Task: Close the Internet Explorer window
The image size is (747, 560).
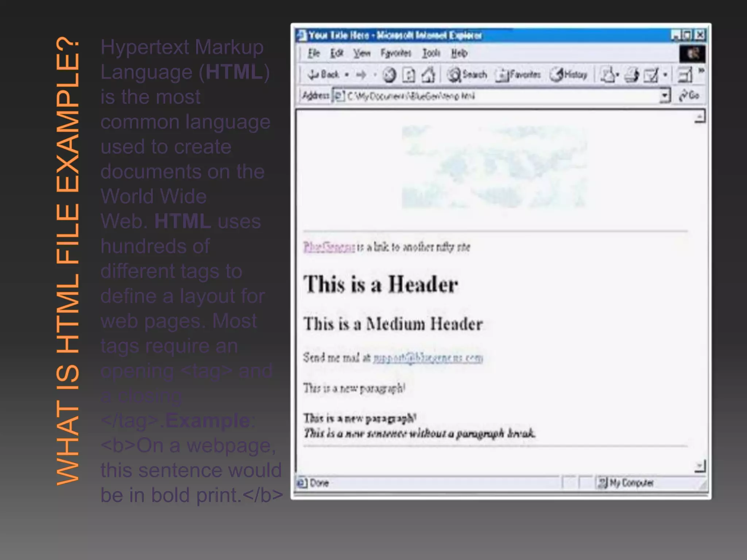Action: [700, 35]
